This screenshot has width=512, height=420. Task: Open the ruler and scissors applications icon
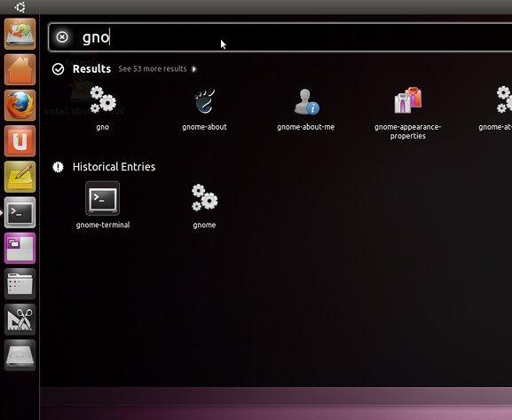(x=20, y=320)
